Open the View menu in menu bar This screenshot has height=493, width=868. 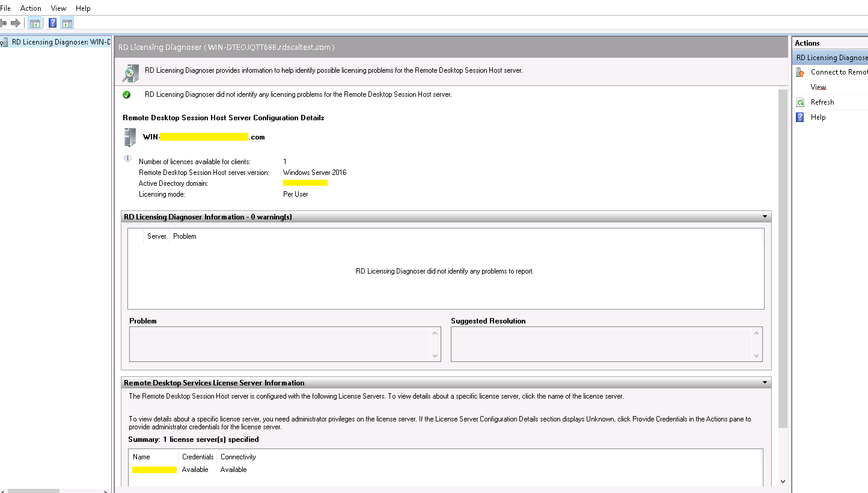click(58, 8)
